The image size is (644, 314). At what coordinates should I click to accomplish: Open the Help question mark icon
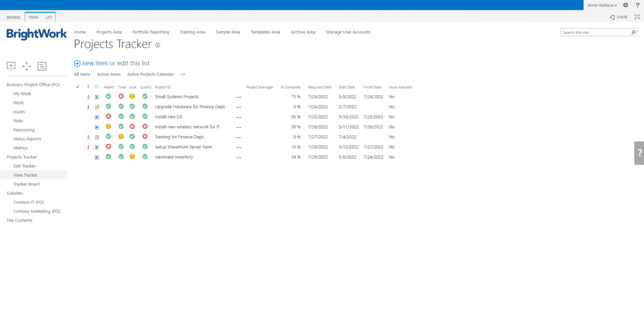click(637, 5)
